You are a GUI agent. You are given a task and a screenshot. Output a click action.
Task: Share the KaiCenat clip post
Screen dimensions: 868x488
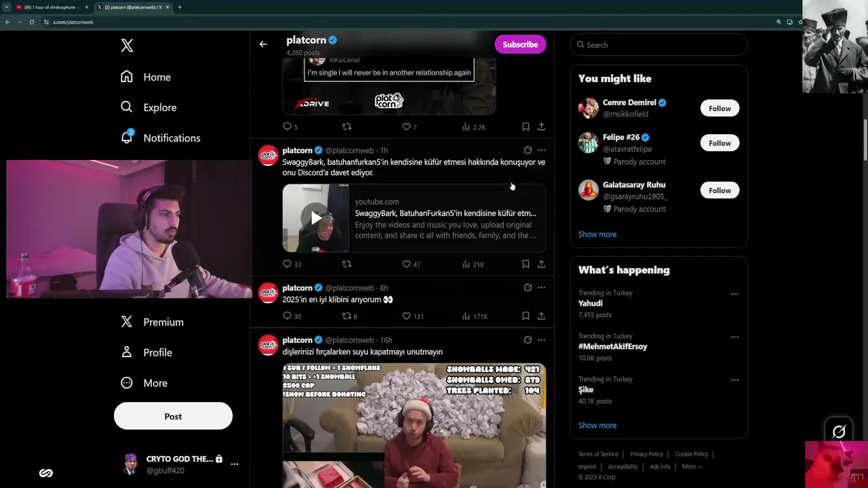click(x=541, y=127)
